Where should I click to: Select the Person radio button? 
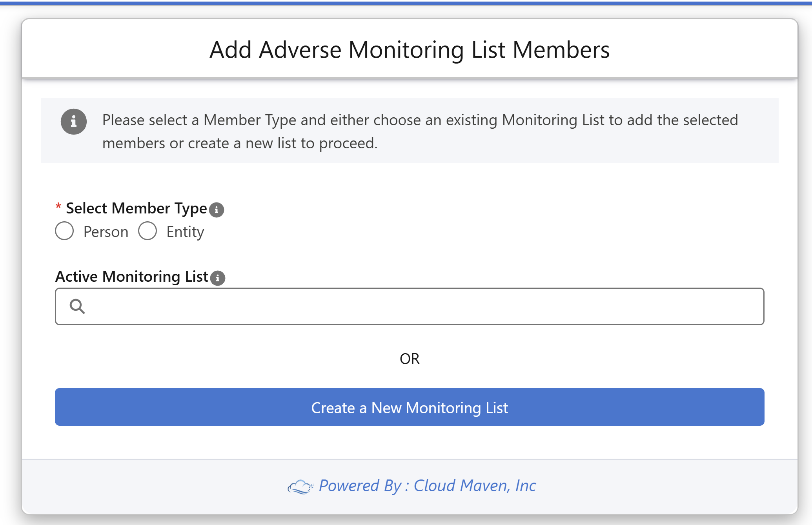pos(64,231)
